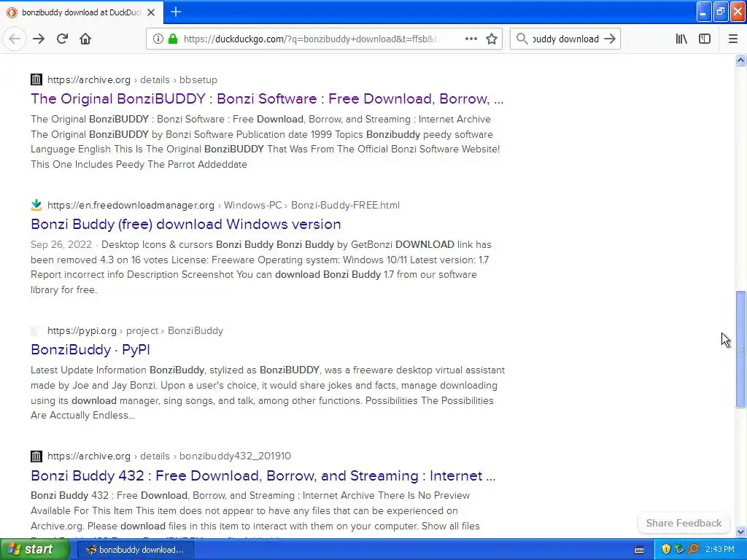The image size is (747, 560).
Task: Open the Windows start menu
Action: (x=34, y=549)
